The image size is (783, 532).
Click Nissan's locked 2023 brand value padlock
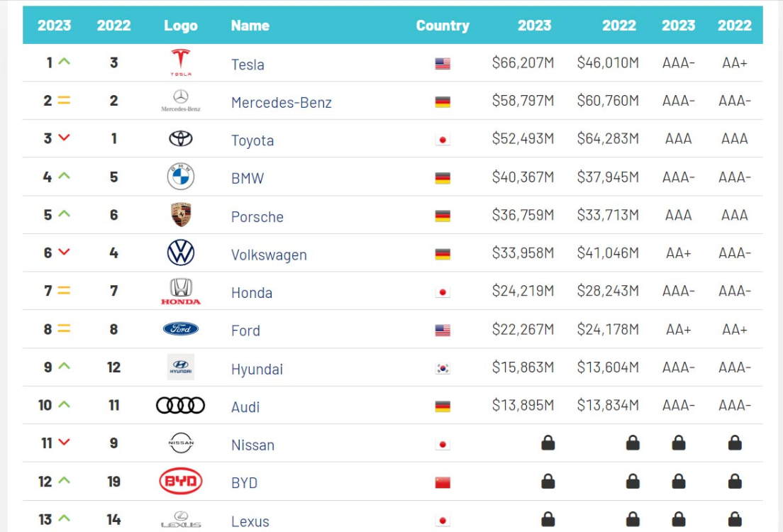click(548, 444)
